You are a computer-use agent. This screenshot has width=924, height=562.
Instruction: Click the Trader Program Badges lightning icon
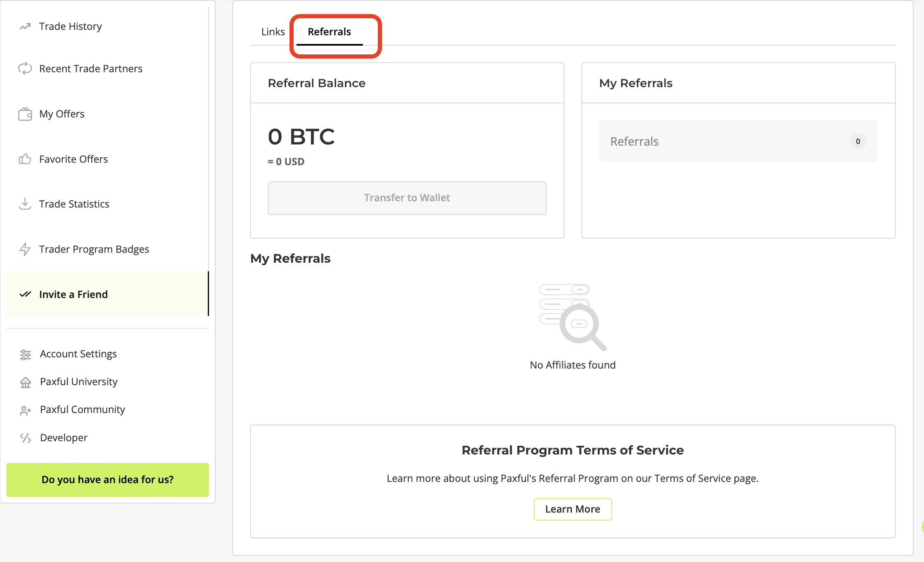[x=25, y=249]
